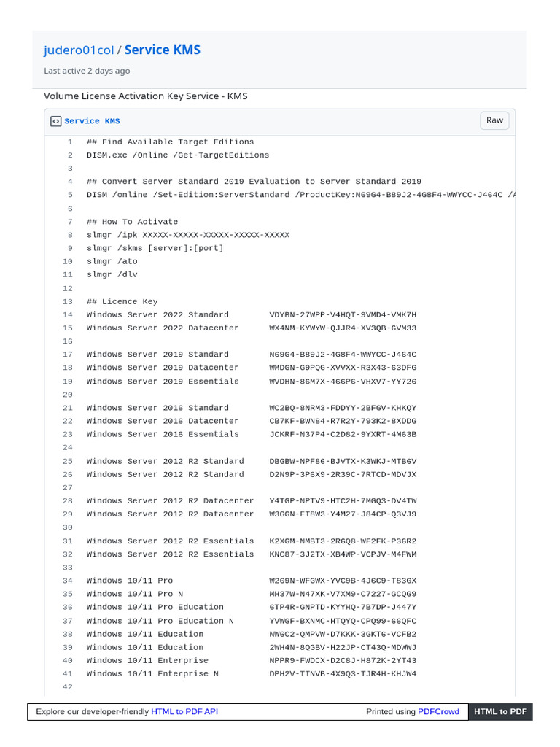Click key CB7KF-BWN84-R7R2Y-793K2-8XDDG
Viewport: 560px width, 747px height.
pyautogui.click(x=343, y=421)
